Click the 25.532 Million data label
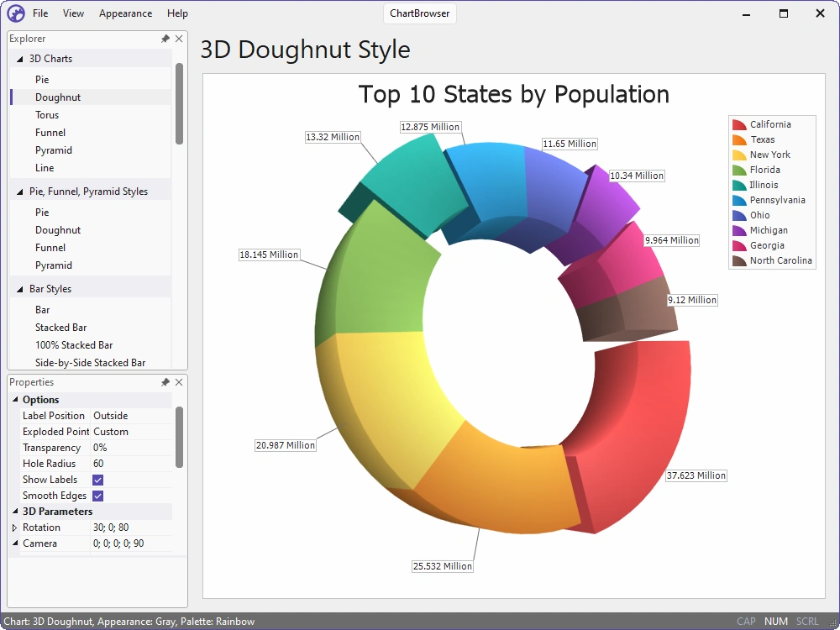Image resolution: width=840 pixels, height=630 pixels. [x=443, y=566]
